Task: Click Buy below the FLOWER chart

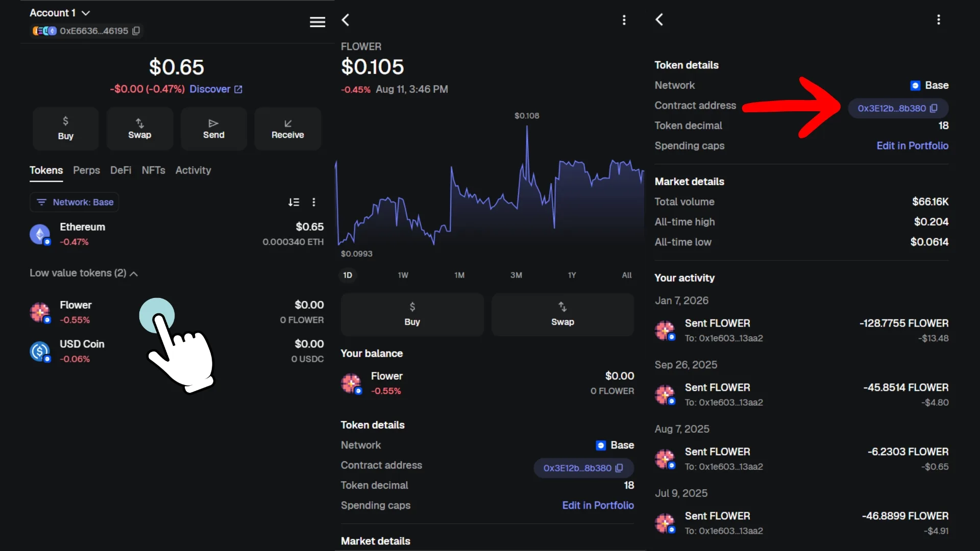Action: coord(412,314)
